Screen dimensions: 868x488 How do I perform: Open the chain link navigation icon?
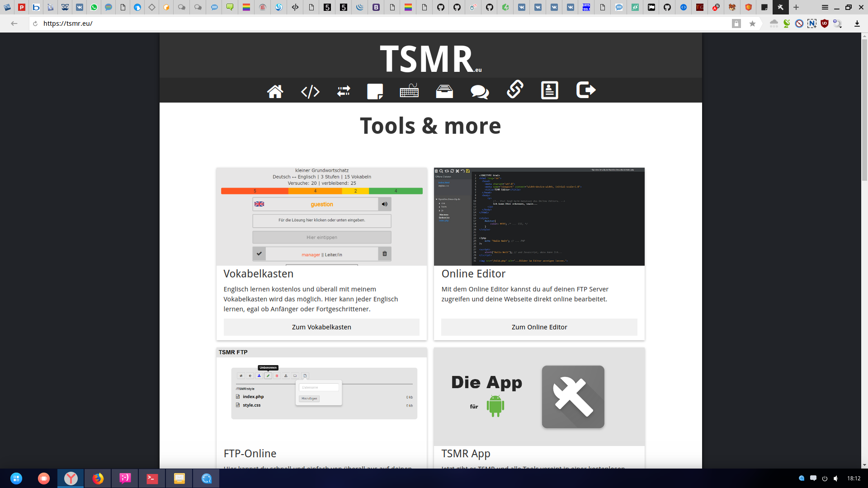515,89
